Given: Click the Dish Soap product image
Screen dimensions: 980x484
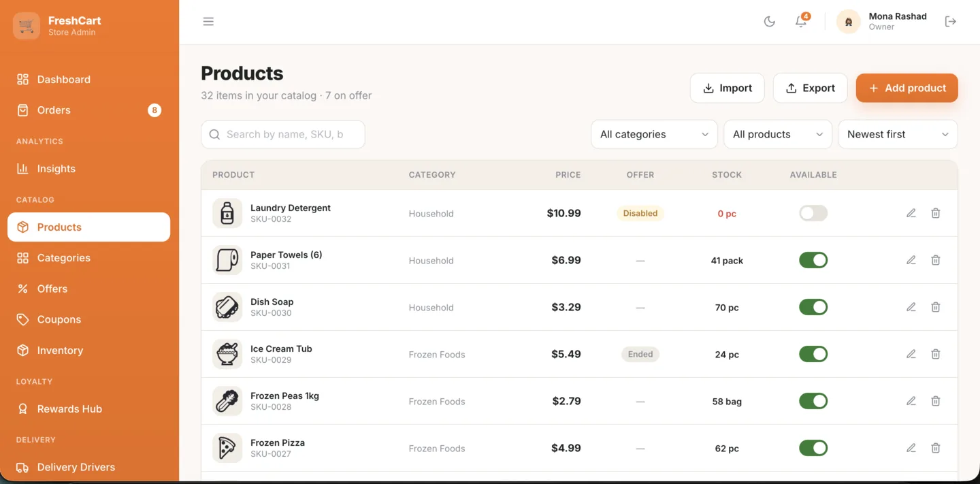Looking at the screenshot, I should coord(227,307).
